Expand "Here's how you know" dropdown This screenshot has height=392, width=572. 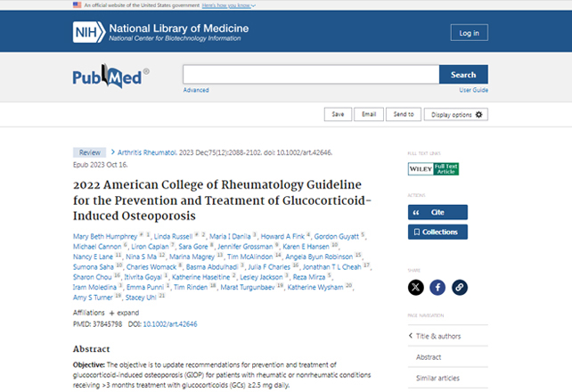(x=229, y=5)
